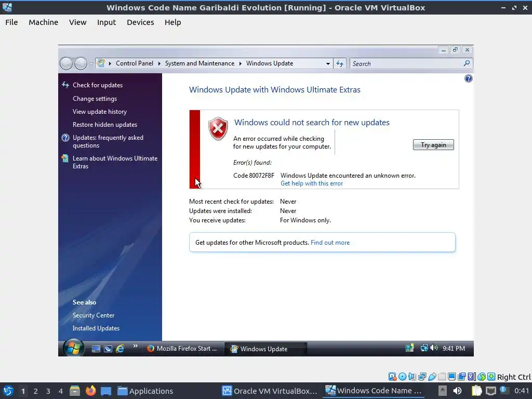Open the VirtualBox View menu

tap(78, 22)
